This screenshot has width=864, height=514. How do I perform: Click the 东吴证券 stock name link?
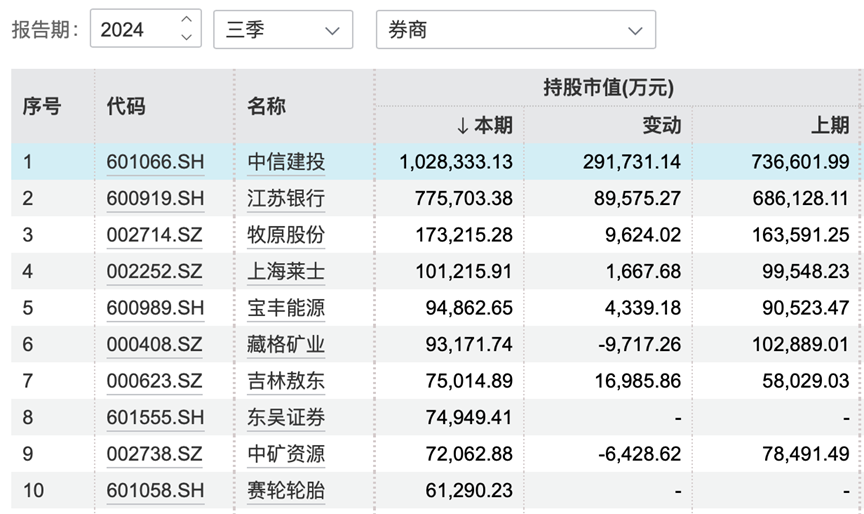[286, 417]
